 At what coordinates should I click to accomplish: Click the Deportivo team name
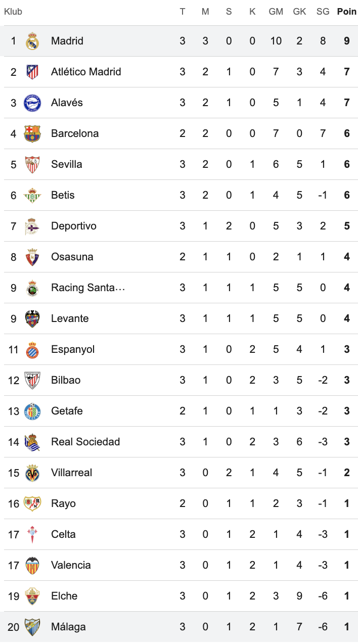click(74, 226)
